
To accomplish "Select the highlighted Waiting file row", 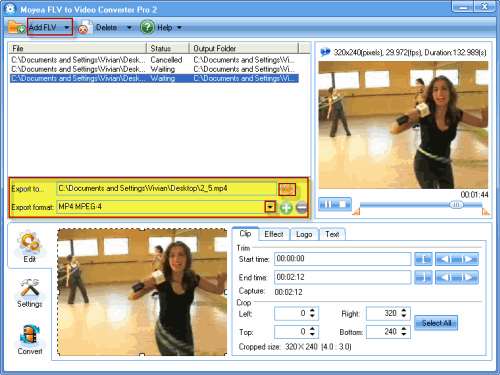I will [x=154, y=79].
